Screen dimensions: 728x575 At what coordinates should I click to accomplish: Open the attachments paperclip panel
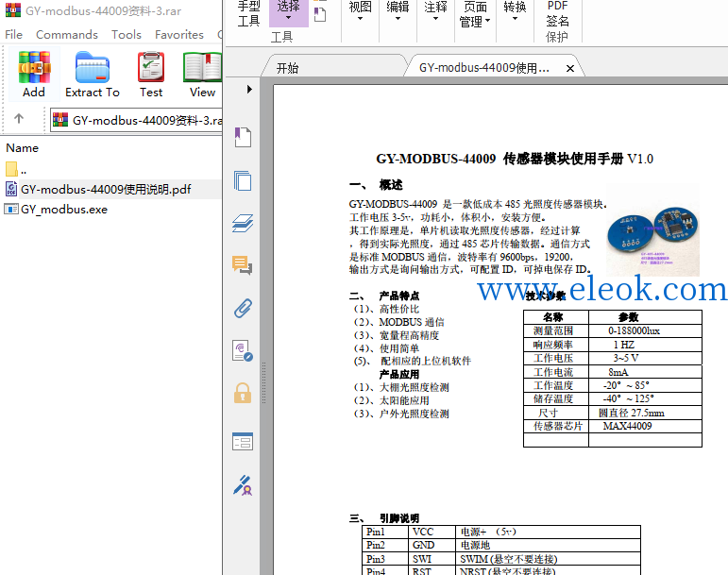point(243,308)
